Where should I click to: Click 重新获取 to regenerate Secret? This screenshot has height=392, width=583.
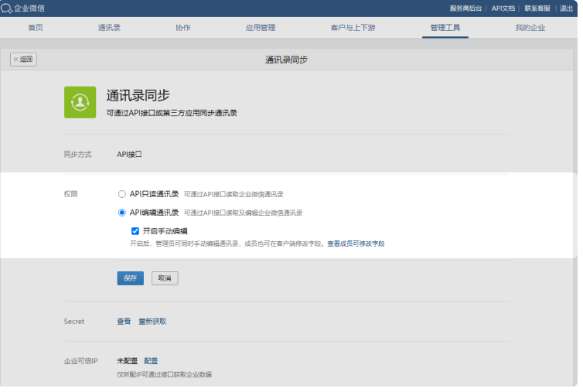(152, 322)
